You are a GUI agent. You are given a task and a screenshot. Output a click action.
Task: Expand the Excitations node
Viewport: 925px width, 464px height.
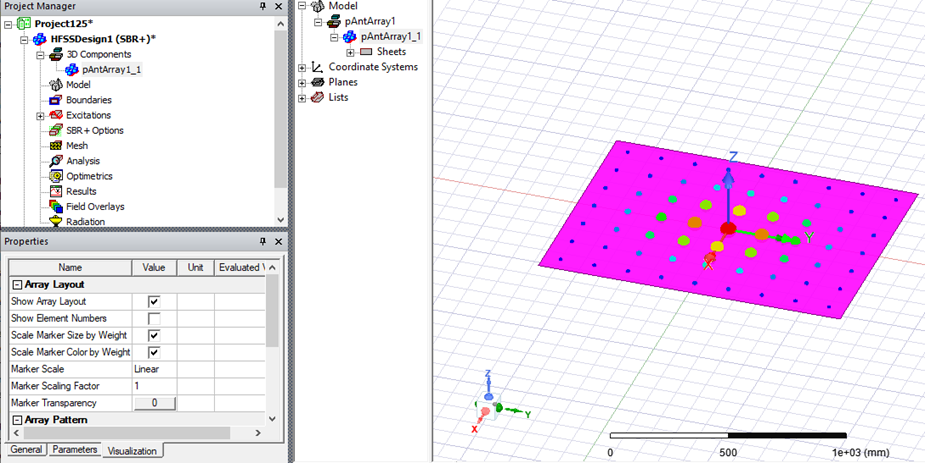pos(40,116)
